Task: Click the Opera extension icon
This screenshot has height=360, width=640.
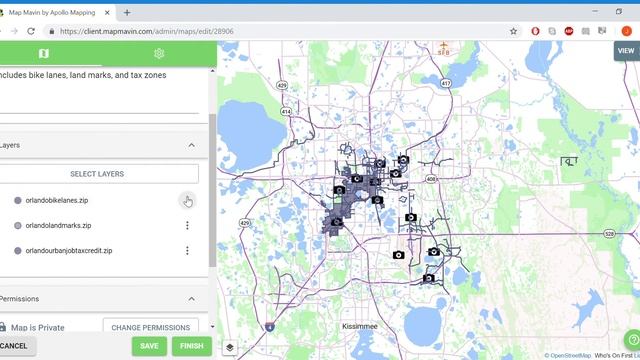Action: tap(535, 31)
